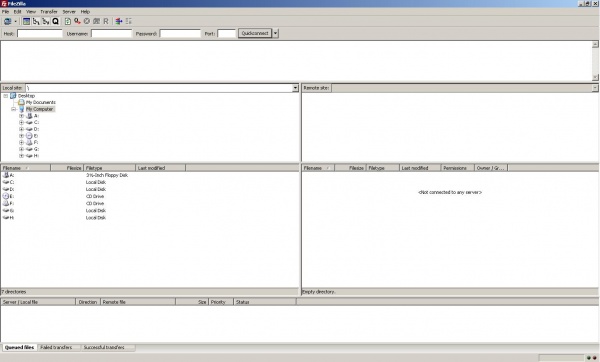Click in the Username input field

pyautogui.click(x=111, y=34)
